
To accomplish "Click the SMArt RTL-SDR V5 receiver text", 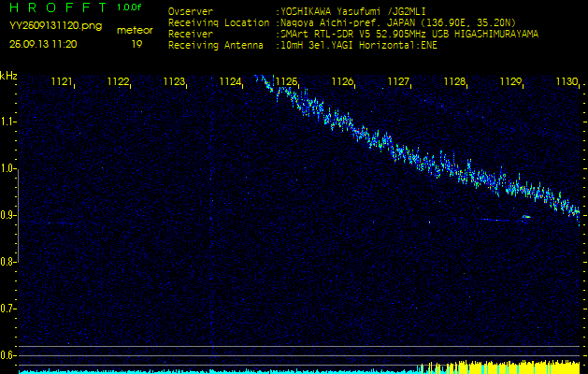I will click(327, 33).
